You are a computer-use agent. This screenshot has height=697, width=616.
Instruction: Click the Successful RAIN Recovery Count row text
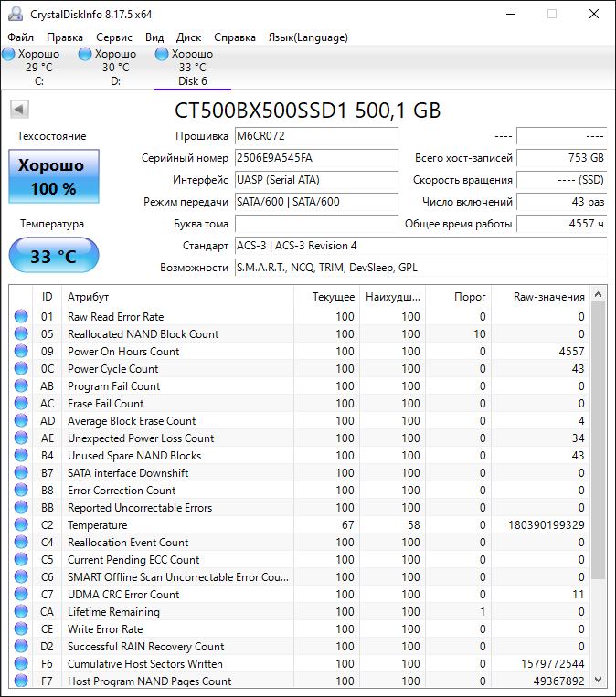145,647
